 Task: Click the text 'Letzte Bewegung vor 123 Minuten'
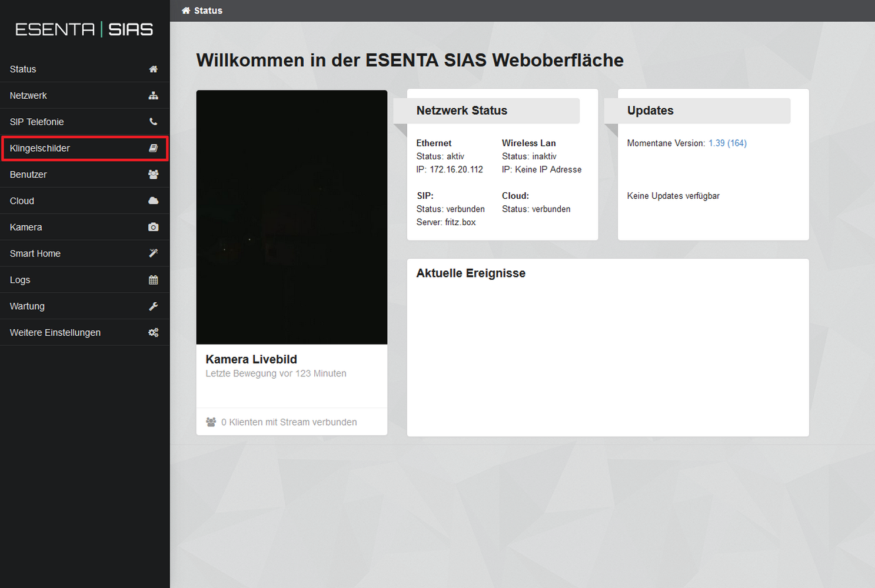point(276,373)
